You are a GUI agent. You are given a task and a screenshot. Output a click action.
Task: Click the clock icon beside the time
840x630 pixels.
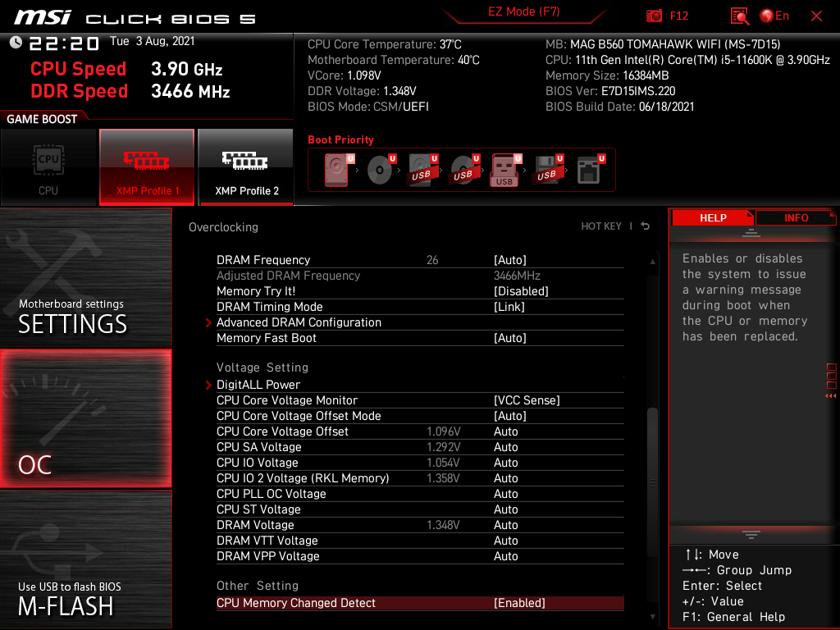tap(16, 43)
